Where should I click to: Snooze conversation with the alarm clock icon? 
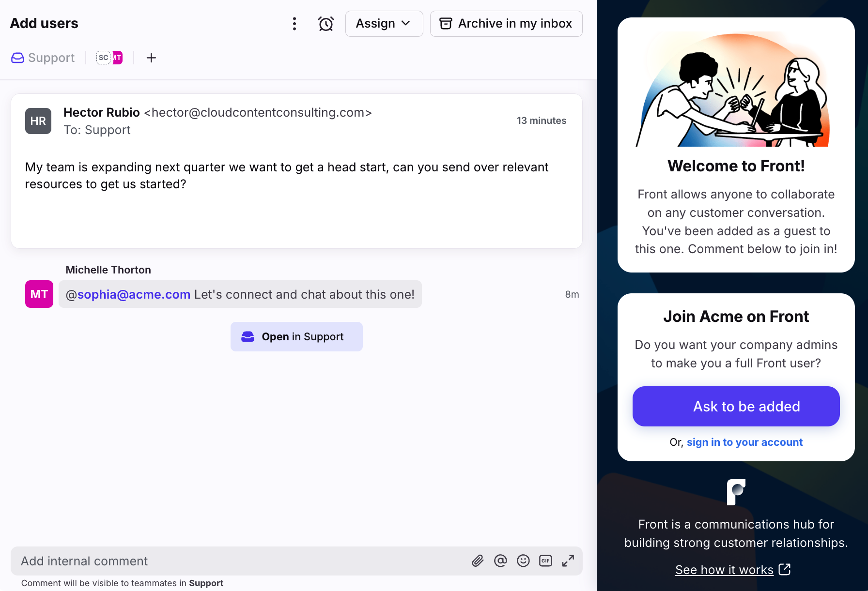[x=325, y=24]
